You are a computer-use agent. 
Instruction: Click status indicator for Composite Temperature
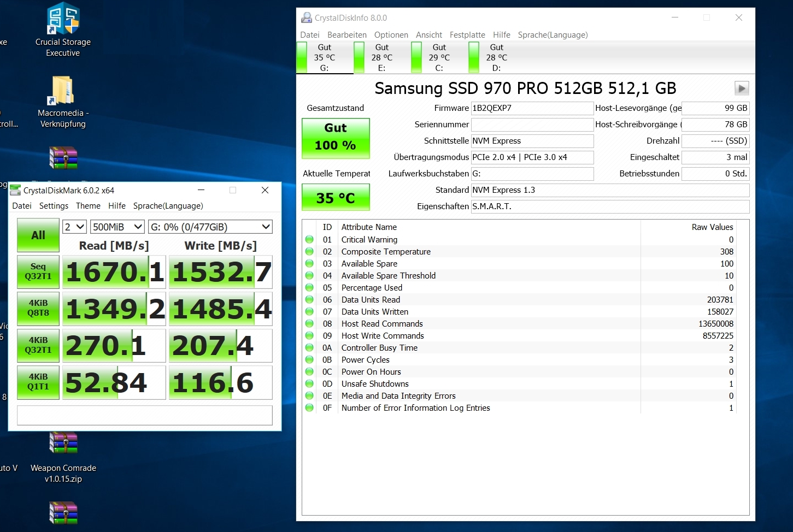pos(309,251)
